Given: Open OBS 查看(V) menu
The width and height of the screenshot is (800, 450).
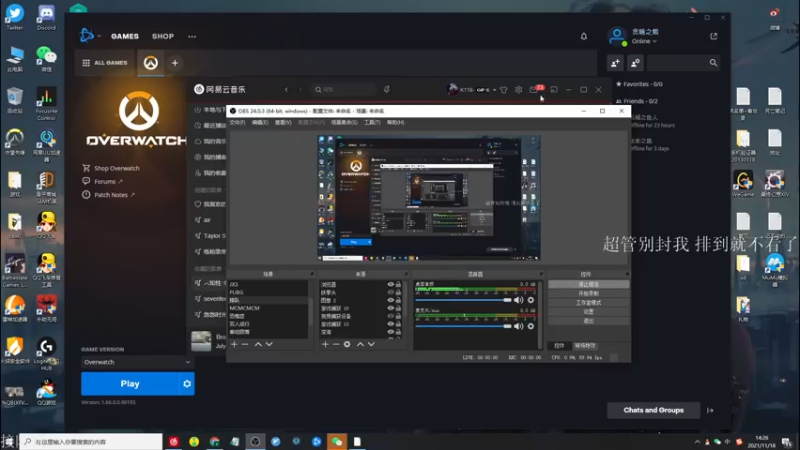Looking at the screenshot, I should coord(283,122).
